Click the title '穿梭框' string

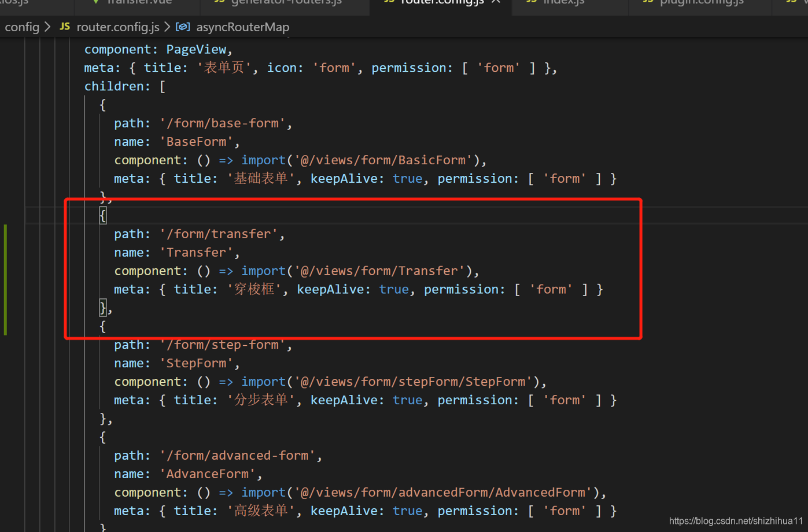click(x=254, y=289)
